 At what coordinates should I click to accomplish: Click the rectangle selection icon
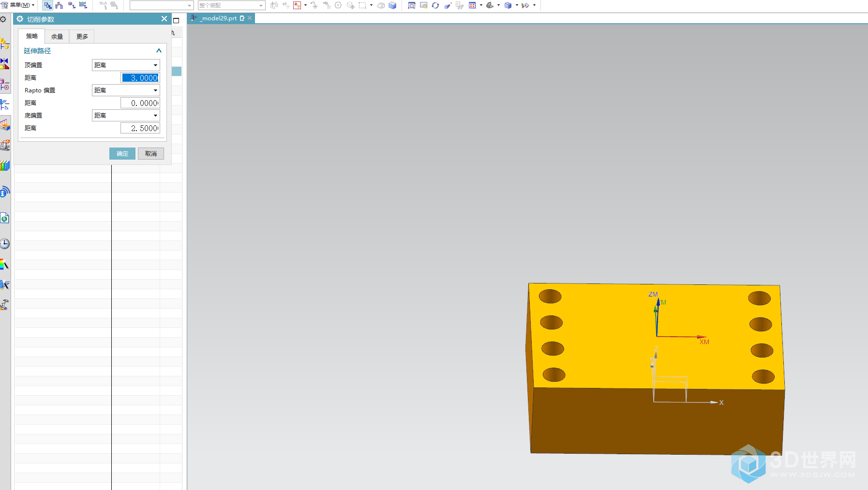pyautogui.click(x=362, y=5)
